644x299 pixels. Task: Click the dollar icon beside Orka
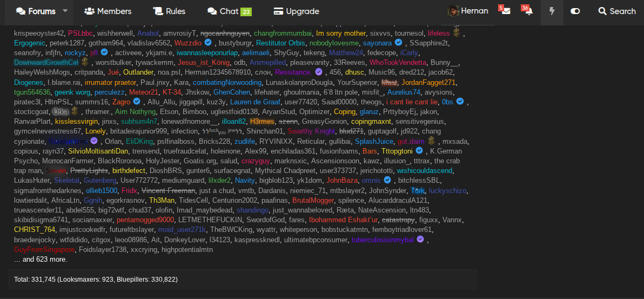pyautogui.click(x=75, y=111)
